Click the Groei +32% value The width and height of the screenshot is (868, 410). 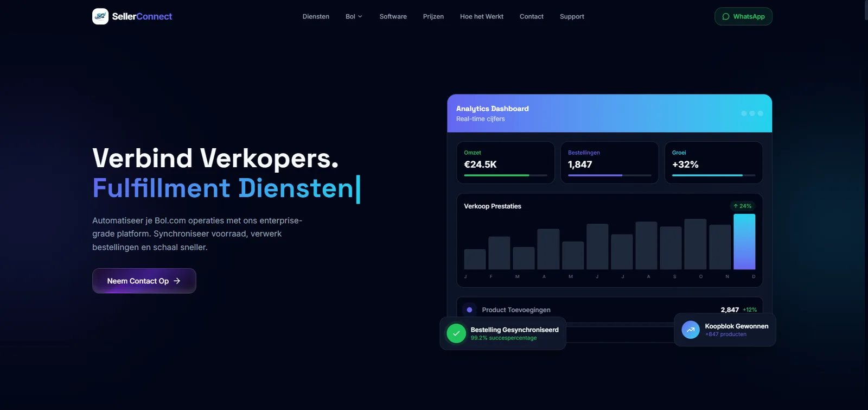pos(685,165)
